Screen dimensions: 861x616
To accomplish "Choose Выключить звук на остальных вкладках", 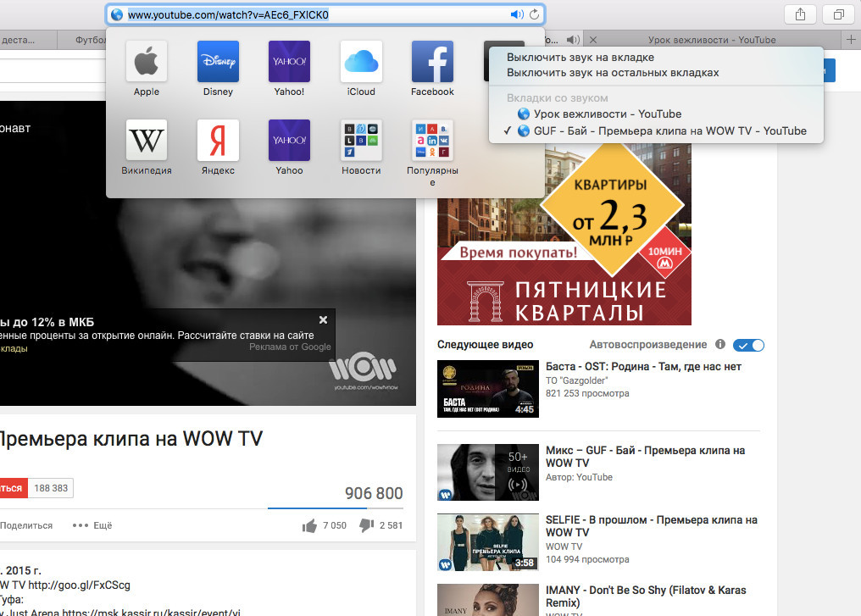I will (x=613, y=73).
